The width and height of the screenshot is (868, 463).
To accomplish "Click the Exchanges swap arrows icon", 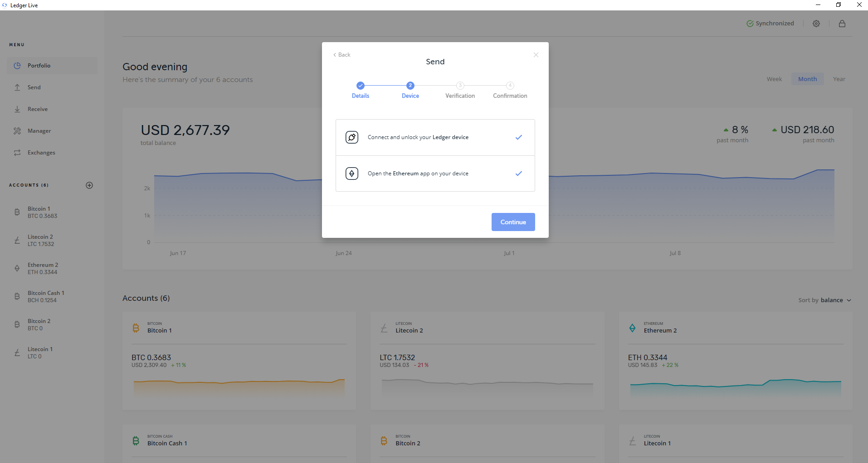I will point(17,153).
